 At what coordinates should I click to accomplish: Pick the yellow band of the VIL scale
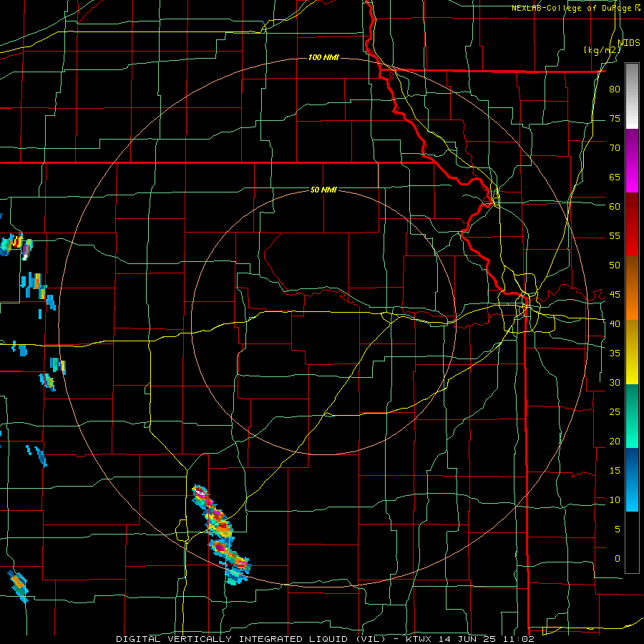tap(632, 352)
